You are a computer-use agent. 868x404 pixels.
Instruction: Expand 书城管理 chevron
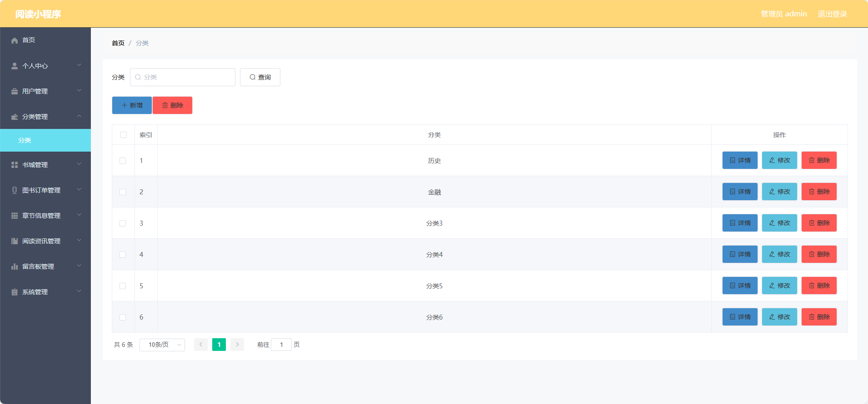pyautogui.click(x=79, y=164)
